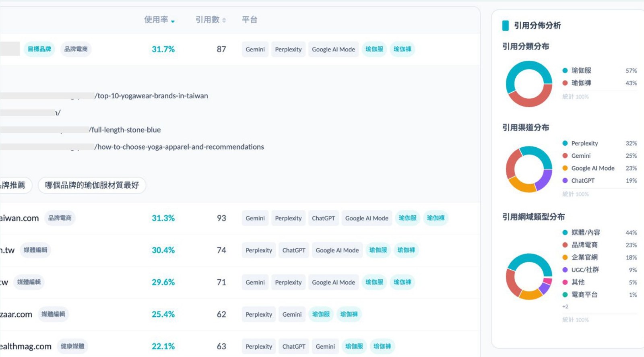Click 瑜伽褲 tag in 30.4% row

[406, 250]
